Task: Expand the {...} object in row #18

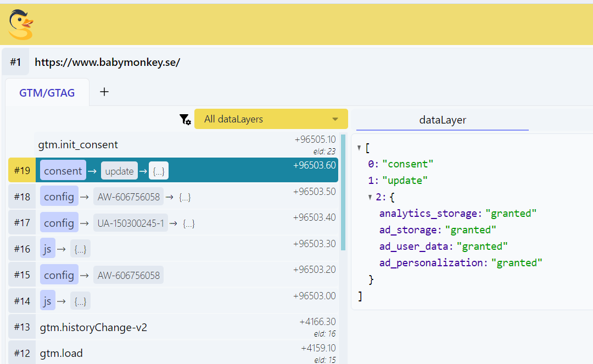Action: pos(184,197)
